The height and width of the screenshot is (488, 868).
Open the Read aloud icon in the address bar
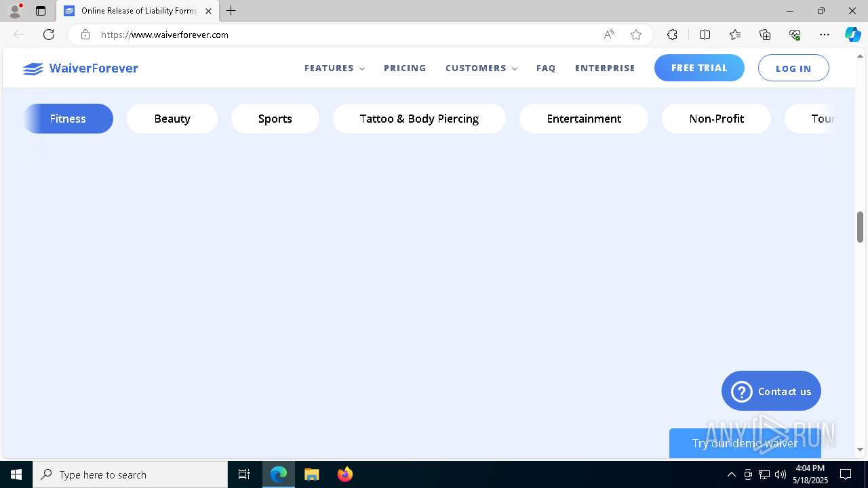point(609,35)
